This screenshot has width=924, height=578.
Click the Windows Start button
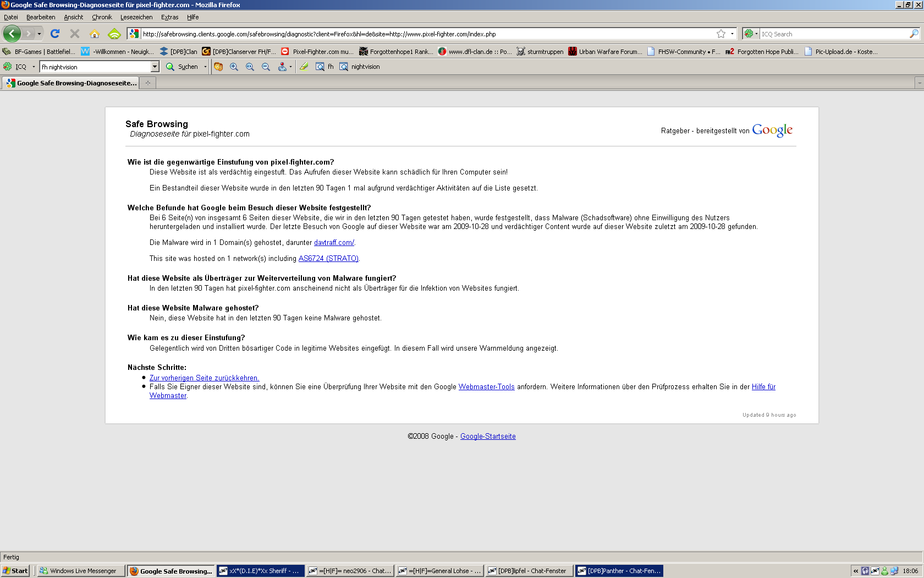15,571
